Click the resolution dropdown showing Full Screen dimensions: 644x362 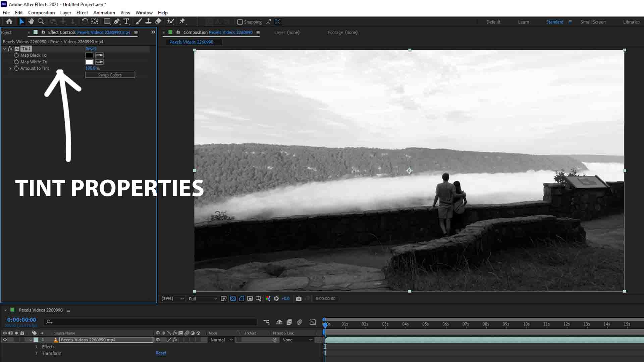click(x=201, y=298)
